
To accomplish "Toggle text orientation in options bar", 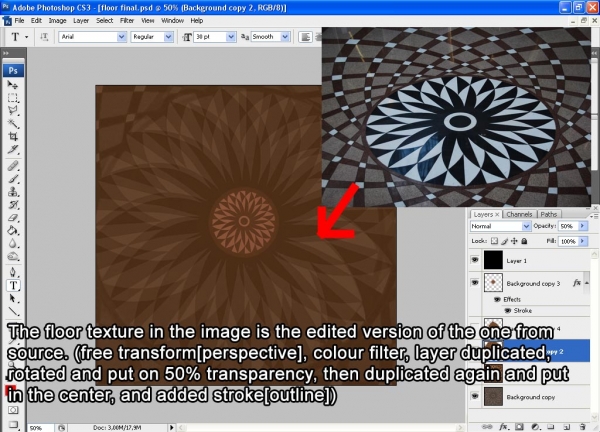I will pos(44,37).
